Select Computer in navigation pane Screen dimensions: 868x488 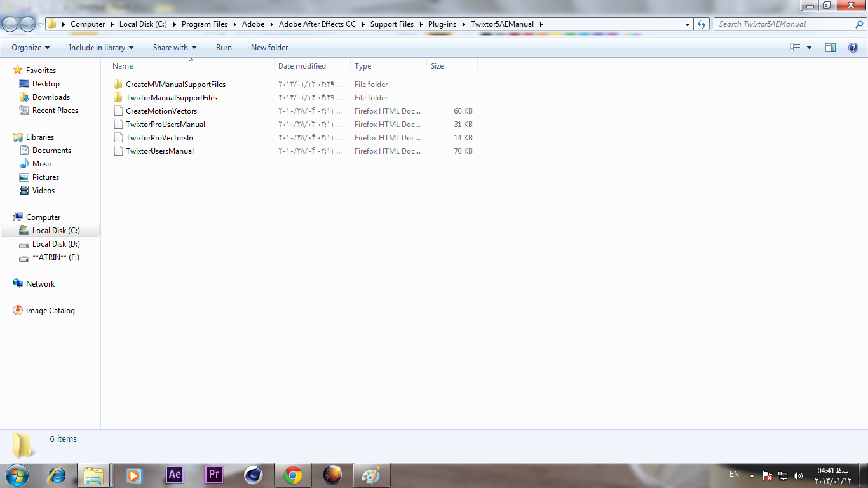(x=43, y=217)
